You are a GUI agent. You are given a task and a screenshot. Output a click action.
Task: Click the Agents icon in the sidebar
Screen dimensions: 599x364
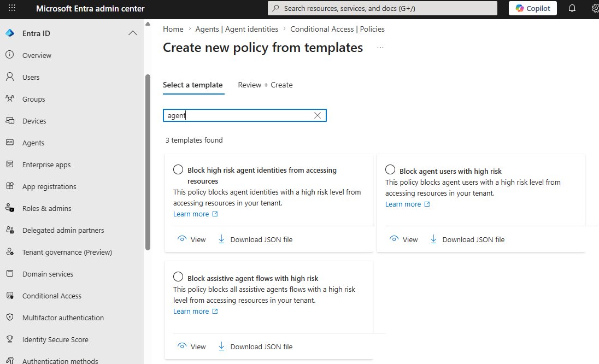coord(10,142)
